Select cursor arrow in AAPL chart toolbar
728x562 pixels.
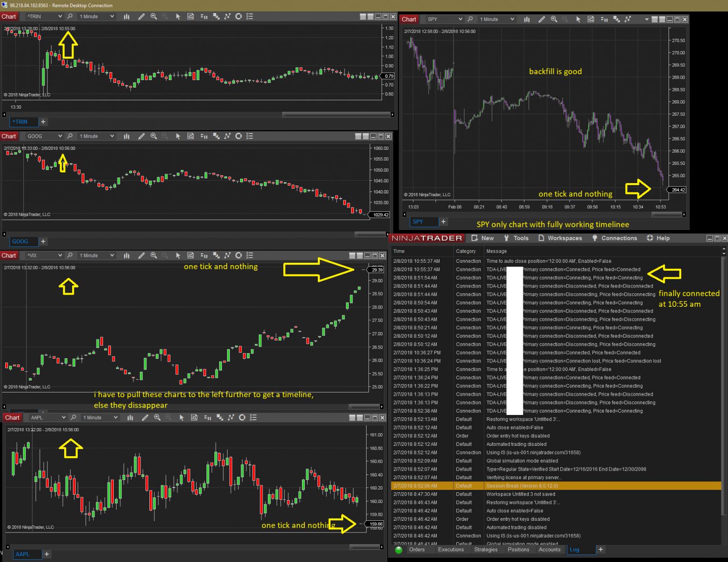click(182, 418)
